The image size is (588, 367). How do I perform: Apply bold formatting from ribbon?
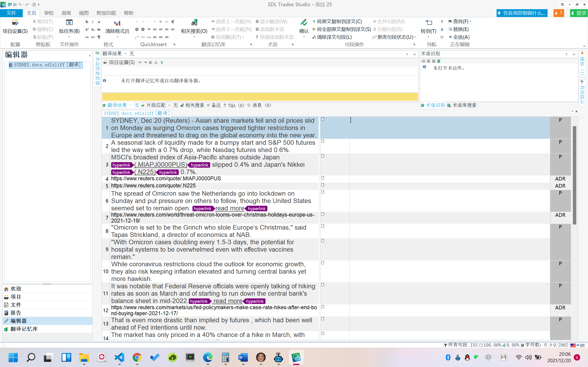click(x=87, y=22)
